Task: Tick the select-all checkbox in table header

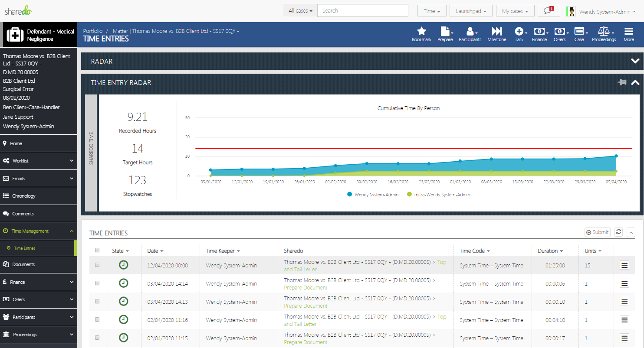Action: pos(97,250)
